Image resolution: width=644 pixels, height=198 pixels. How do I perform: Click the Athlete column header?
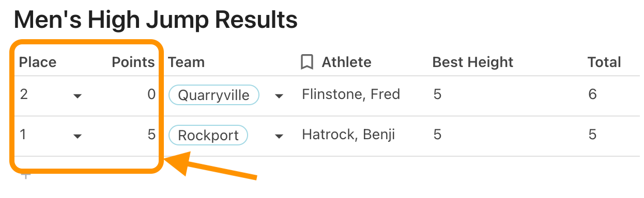click(346, 62)
